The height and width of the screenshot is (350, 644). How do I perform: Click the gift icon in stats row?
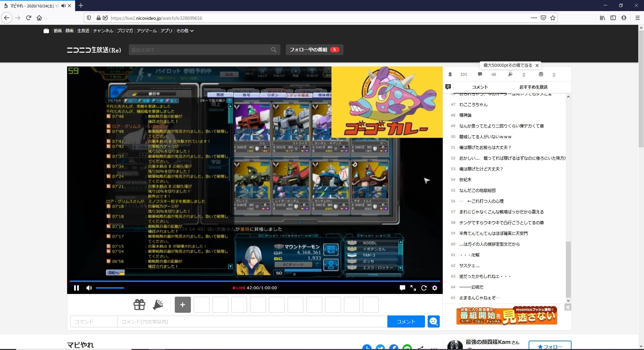coord(541,74)
